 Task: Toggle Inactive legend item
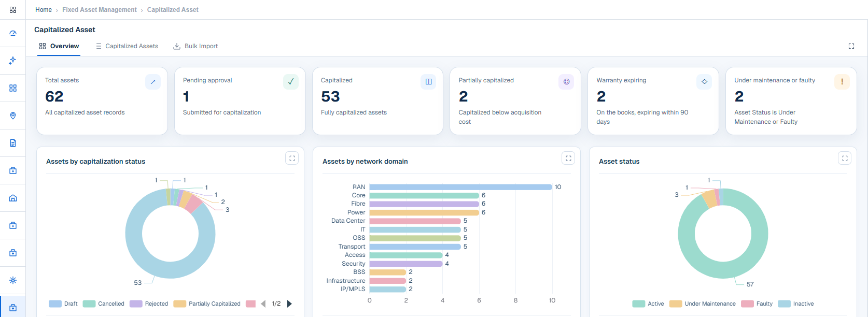796,304
